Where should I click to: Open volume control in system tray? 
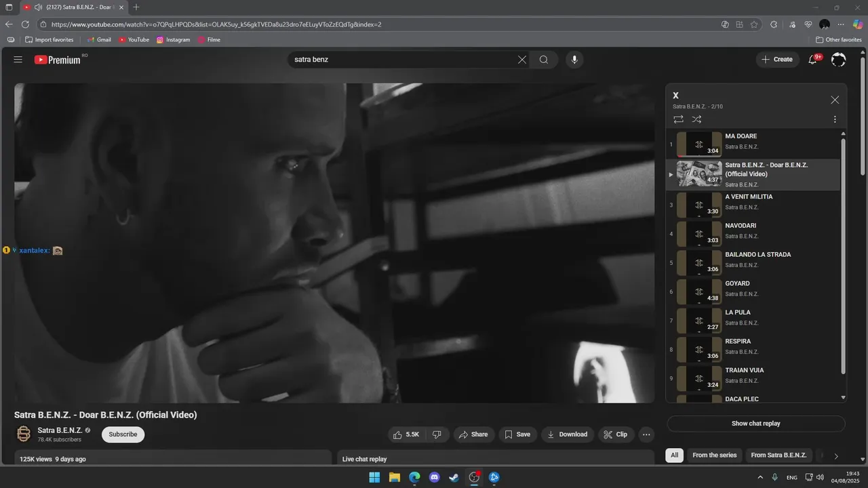[821, 477]
